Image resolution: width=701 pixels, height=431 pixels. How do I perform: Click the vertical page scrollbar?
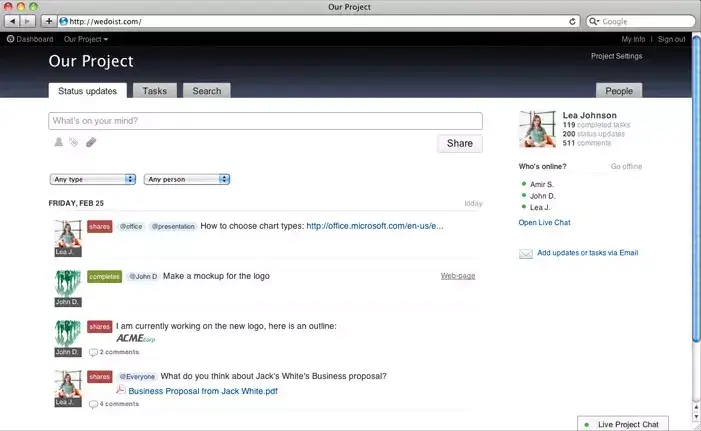[696, 188]
